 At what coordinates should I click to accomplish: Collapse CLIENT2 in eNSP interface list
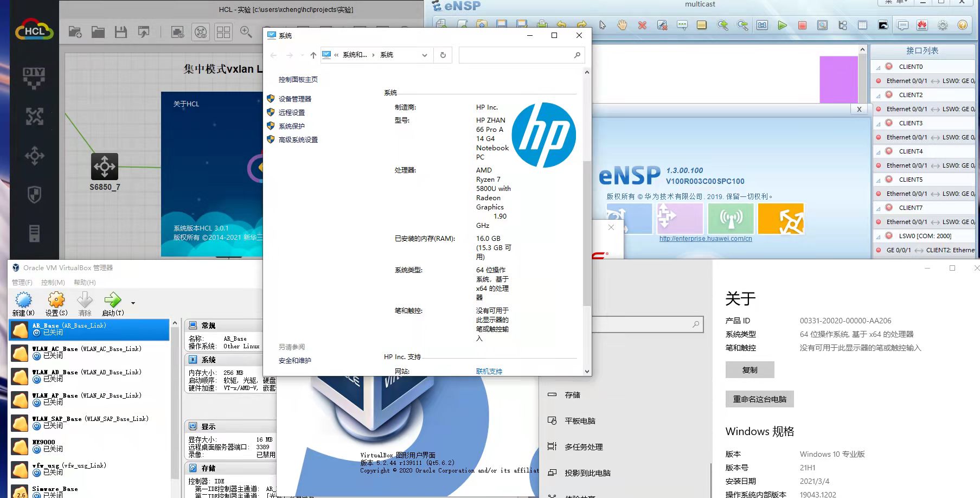[878, 96]
